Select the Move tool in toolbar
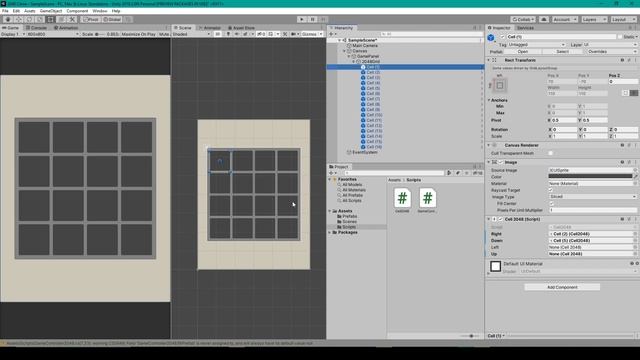This screenshot has height=360, width=640. coord(18,19)
